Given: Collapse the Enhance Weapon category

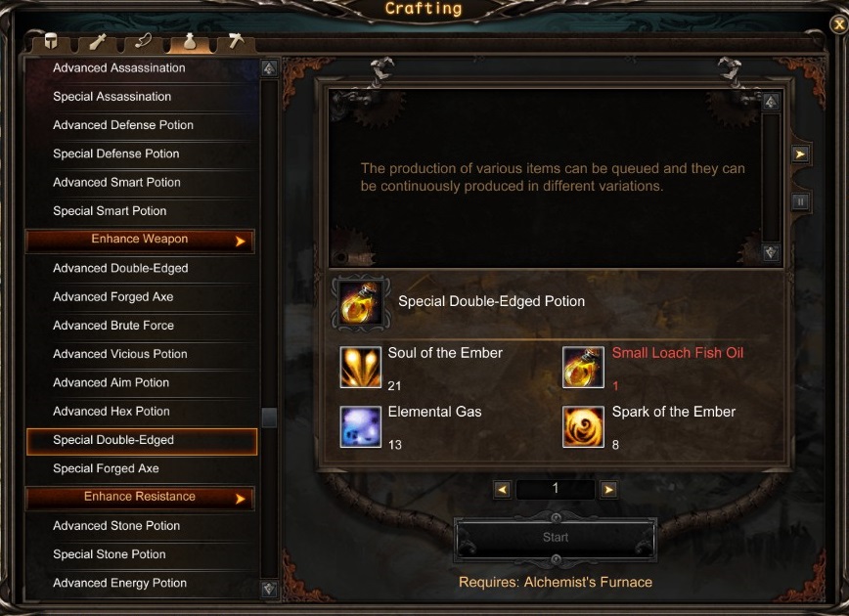Looking at the screenshot, I should tap(140, 241).
